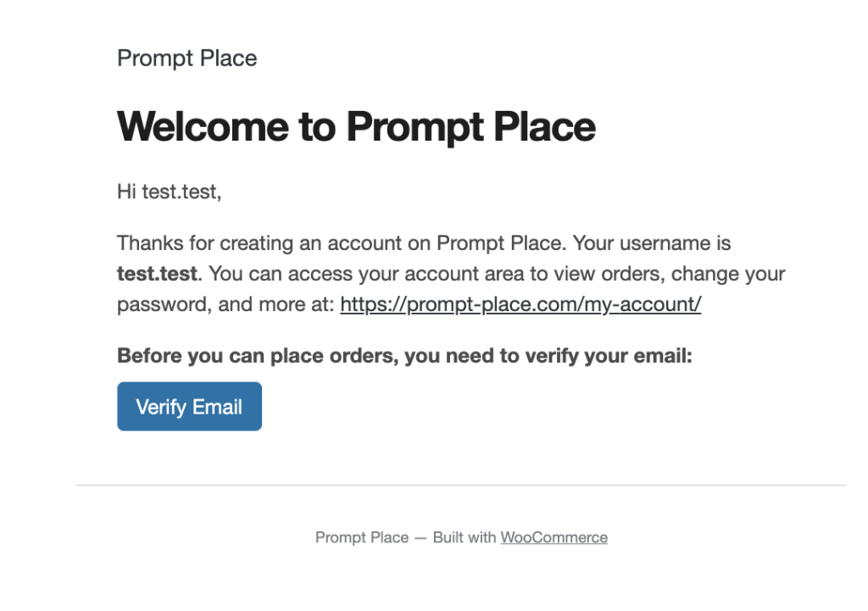Click the Welcome to Prompt Place heading
The width and height of the screenshot is (868, 611).
pos(356,127)
